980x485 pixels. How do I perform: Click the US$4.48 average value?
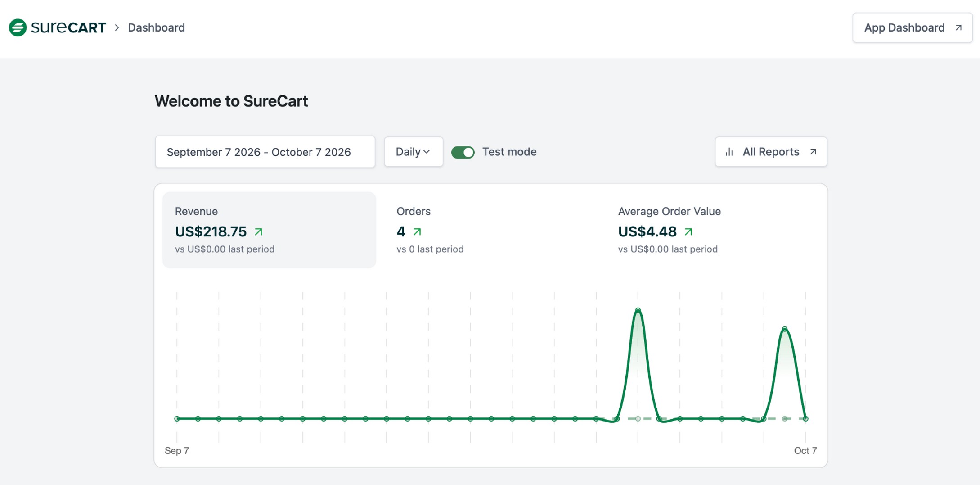[x=647, y=231]
